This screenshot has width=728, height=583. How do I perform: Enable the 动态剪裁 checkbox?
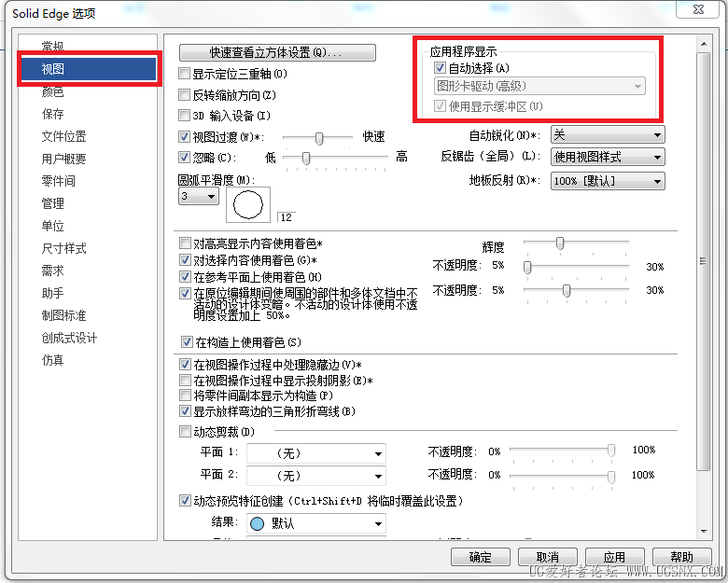185,432
